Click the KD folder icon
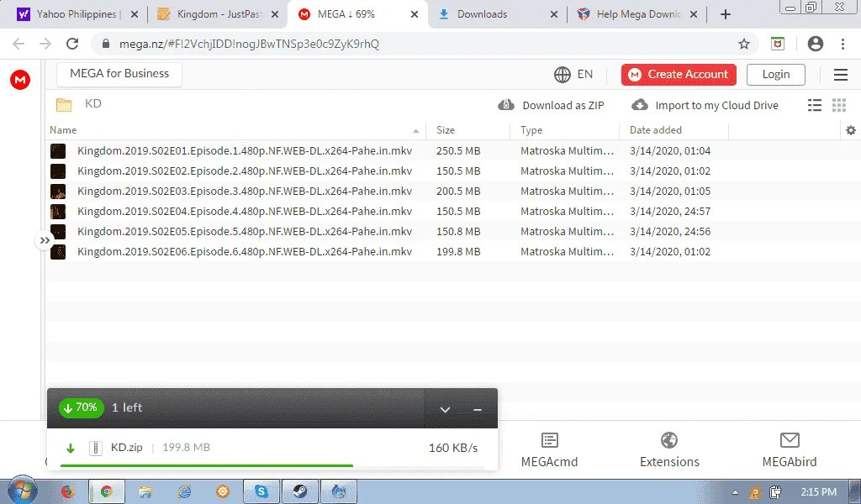Screen dimensions: 861x504 pos(64,104)
